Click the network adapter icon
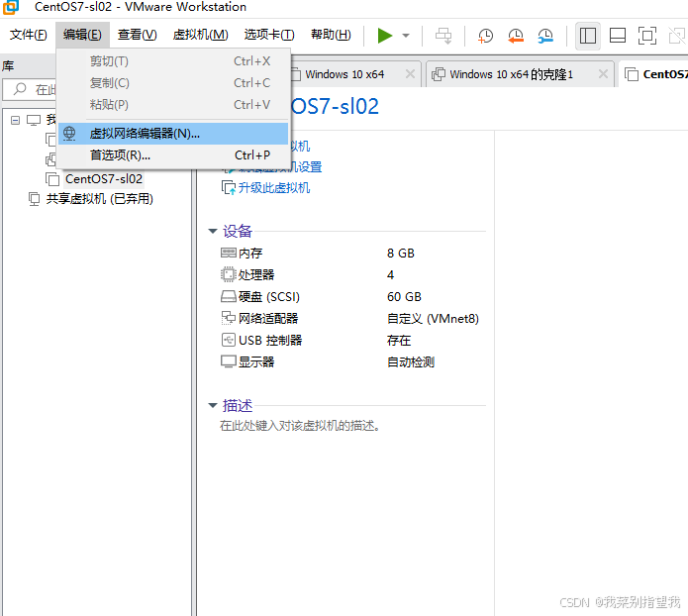The height and width of the screenshot is (616, 688). 228,318
